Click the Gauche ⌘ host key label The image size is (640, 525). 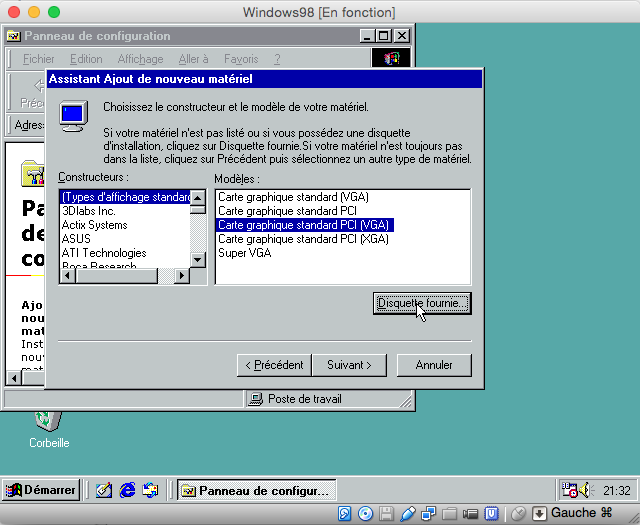[582, 513]
